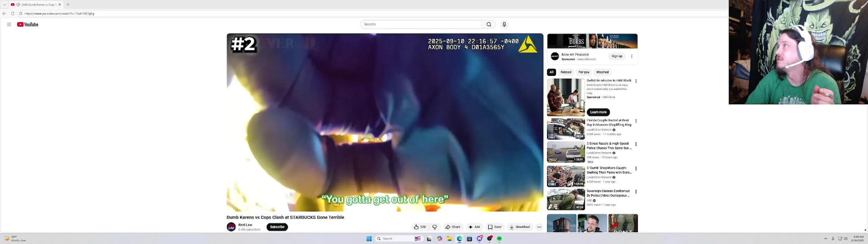Switch to Microsoft Edge on taskbar
Screen dimensions: 868x244
(459, 239)
